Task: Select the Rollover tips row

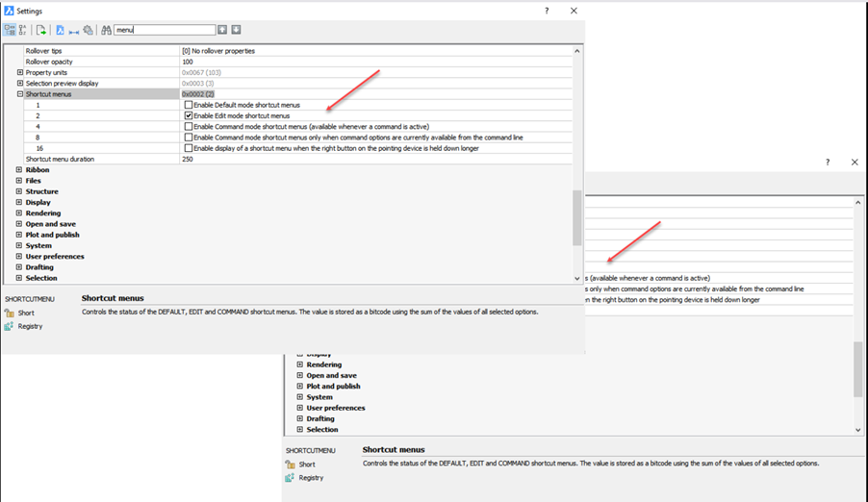Action: pos(297,51)
